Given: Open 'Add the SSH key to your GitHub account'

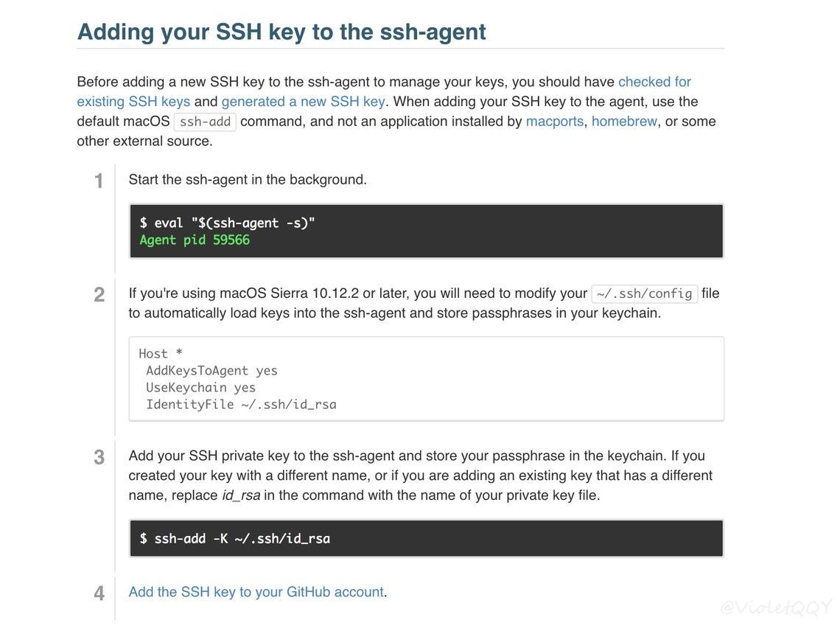Looking at the screenshot, I should tap(256, 592).
